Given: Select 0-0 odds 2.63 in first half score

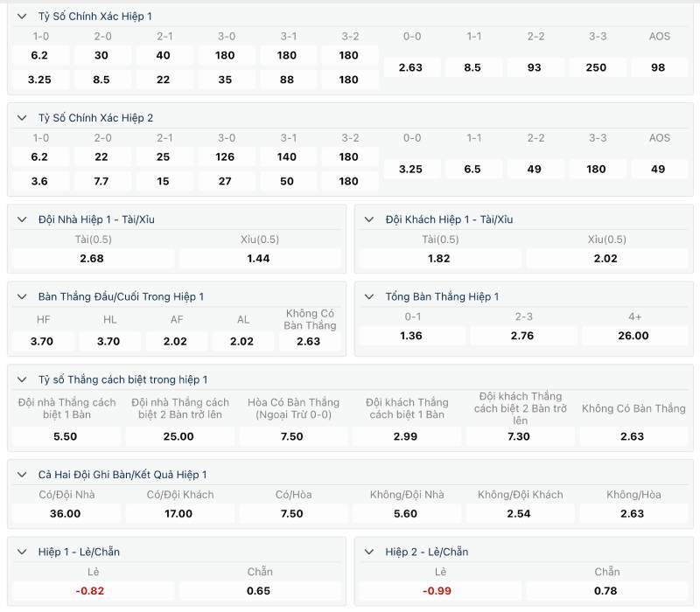Looking at the screenshot, I should pos(411,67).
